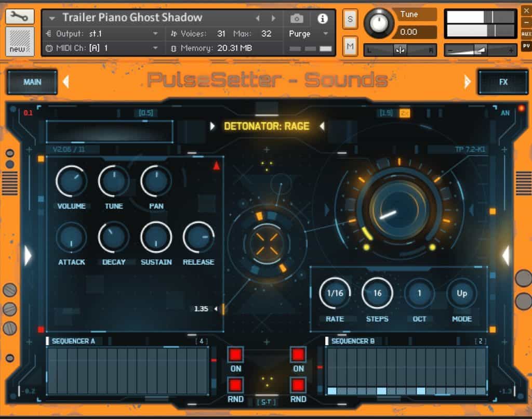Click the VOLUME knob

[x=71, y=181]
